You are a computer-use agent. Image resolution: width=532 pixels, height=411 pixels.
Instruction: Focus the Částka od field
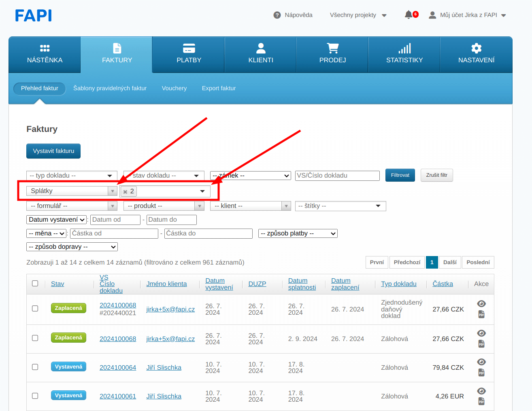pos(114,233)
